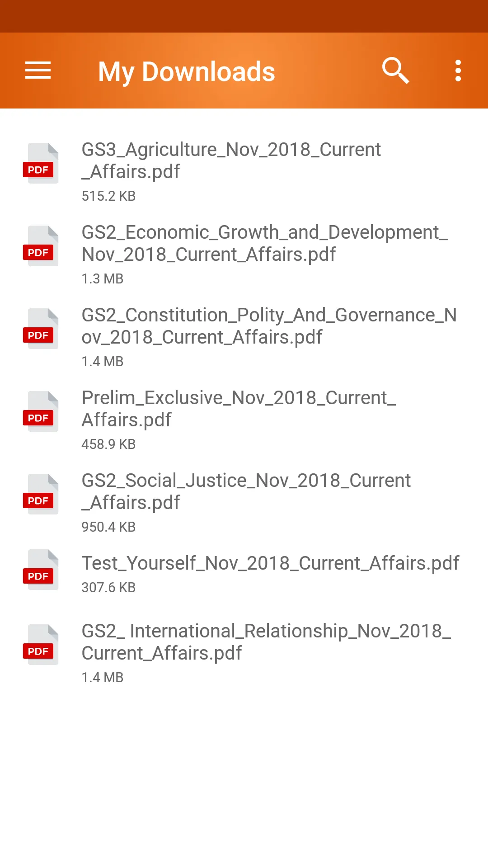Open Test_Yourself_Nov_2018_Current_Affairs.pdf
Image resolution: width=488 pixels, height=868 pixels.
pos(270,563)
